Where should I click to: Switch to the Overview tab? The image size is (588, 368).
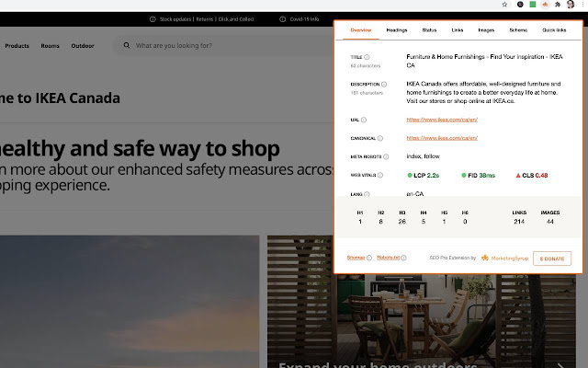tap(361, 30)
